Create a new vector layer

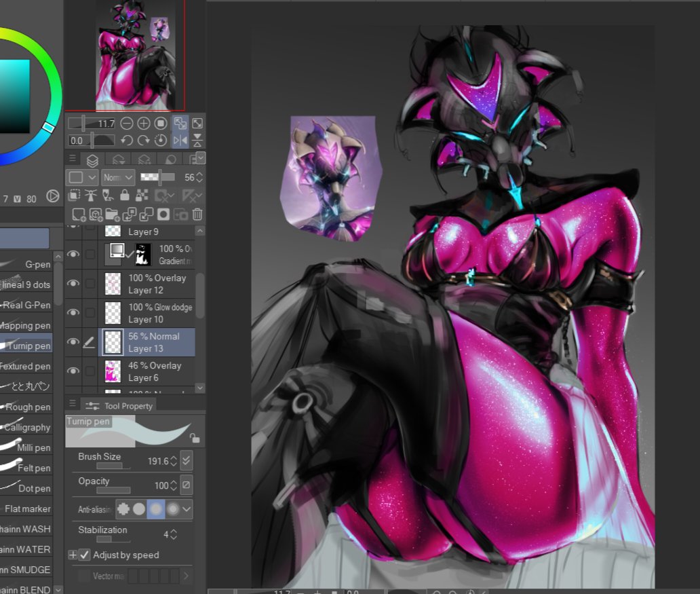point(96,215)
